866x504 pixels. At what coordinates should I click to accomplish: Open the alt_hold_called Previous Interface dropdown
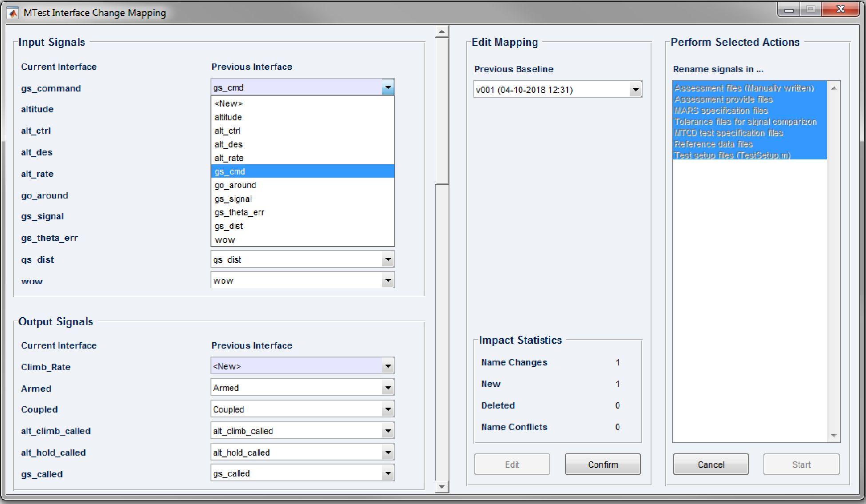tap(388, 452)
